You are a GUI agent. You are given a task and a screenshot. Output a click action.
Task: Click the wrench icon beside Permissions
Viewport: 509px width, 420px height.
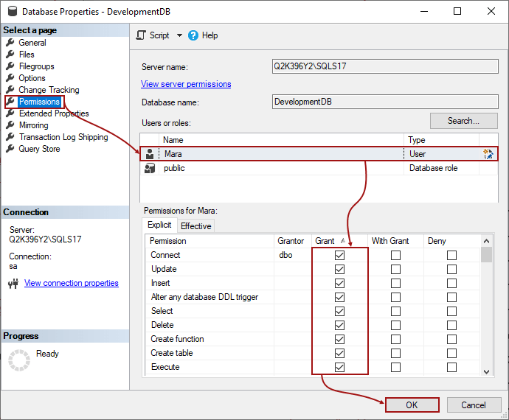pos(10,102)
